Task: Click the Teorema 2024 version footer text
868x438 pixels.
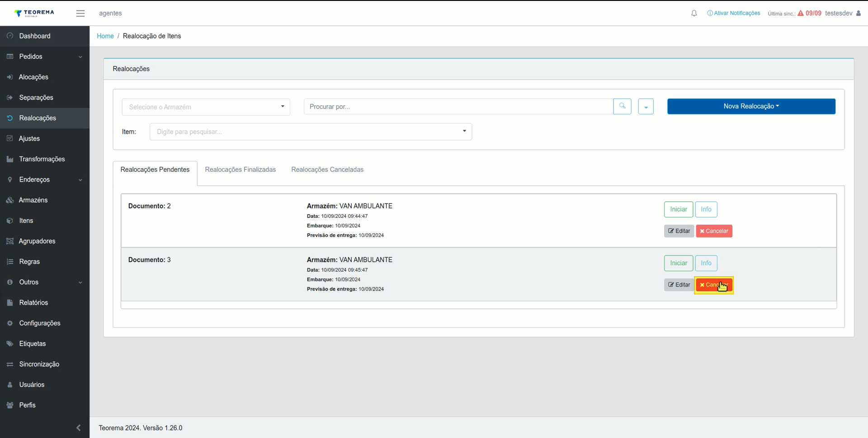Action: tap(141, 428)
